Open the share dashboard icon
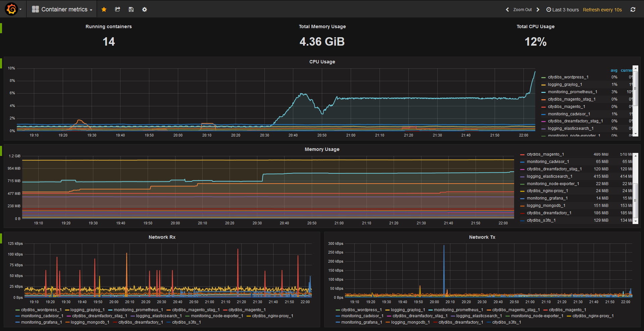This screenshot has height=331, width=644. 117,9
